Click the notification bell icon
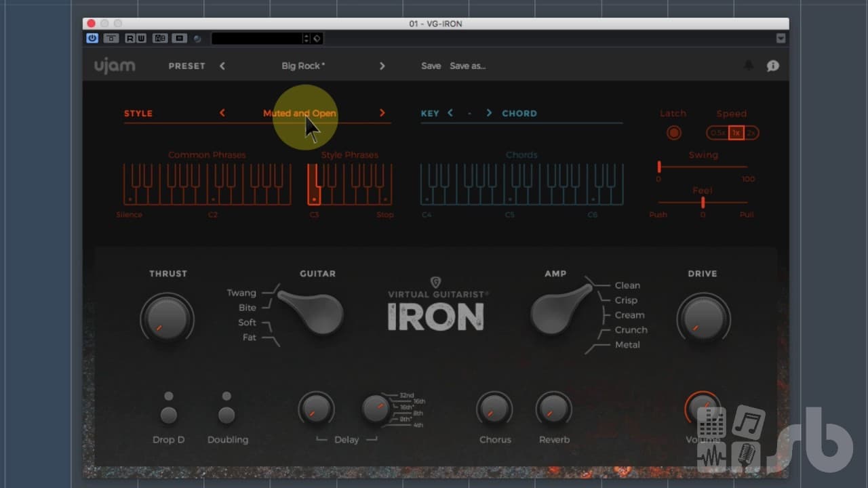This screenshot has width=868, height=488. coord(749,66)
